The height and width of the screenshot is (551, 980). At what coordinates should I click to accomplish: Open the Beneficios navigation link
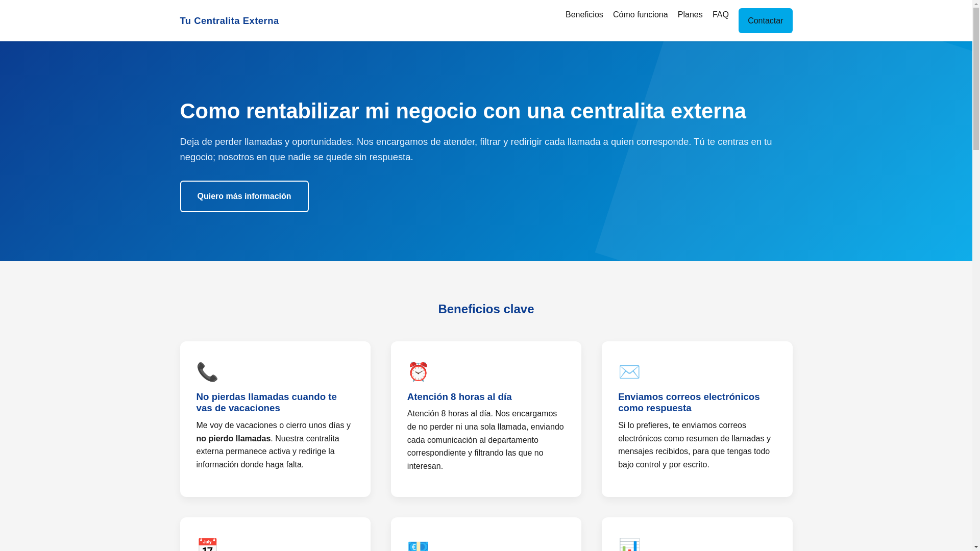click(584, 15)
